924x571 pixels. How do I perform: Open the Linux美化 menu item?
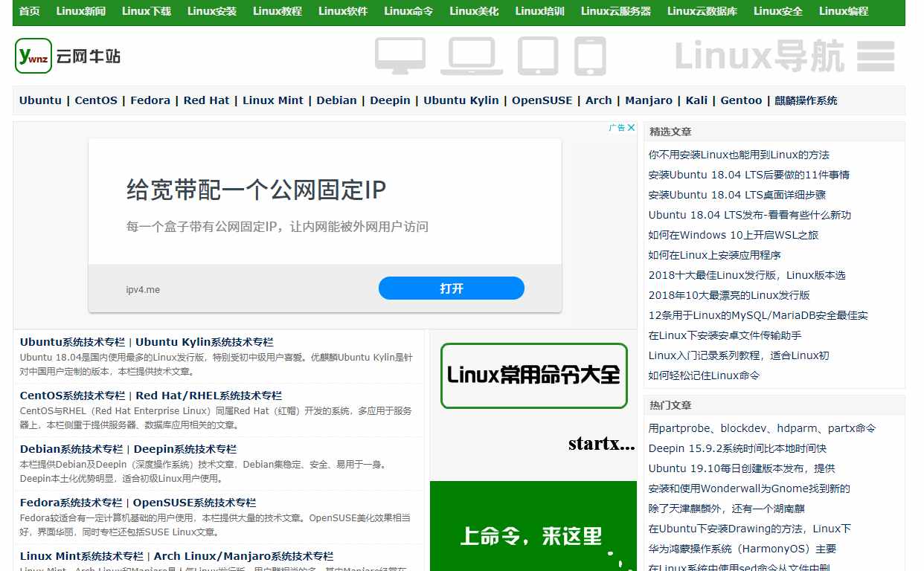(x=474, y=11)
